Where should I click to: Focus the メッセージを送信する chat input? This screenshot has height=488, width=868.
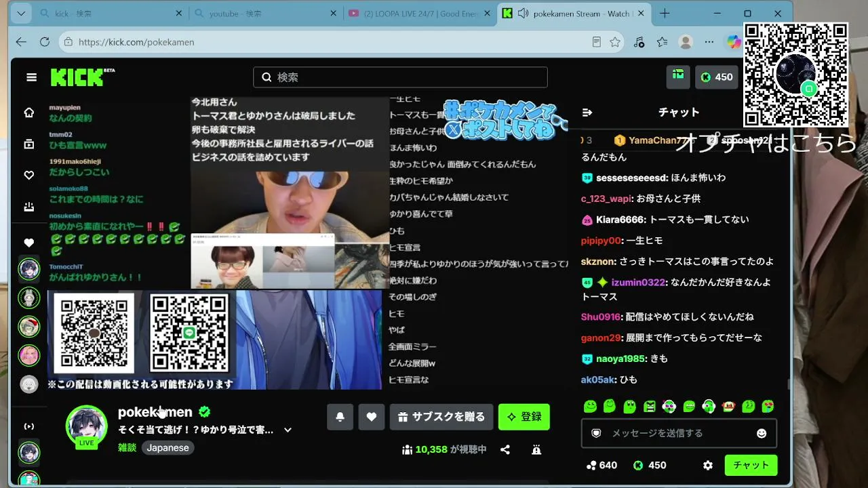coord(679,433)
